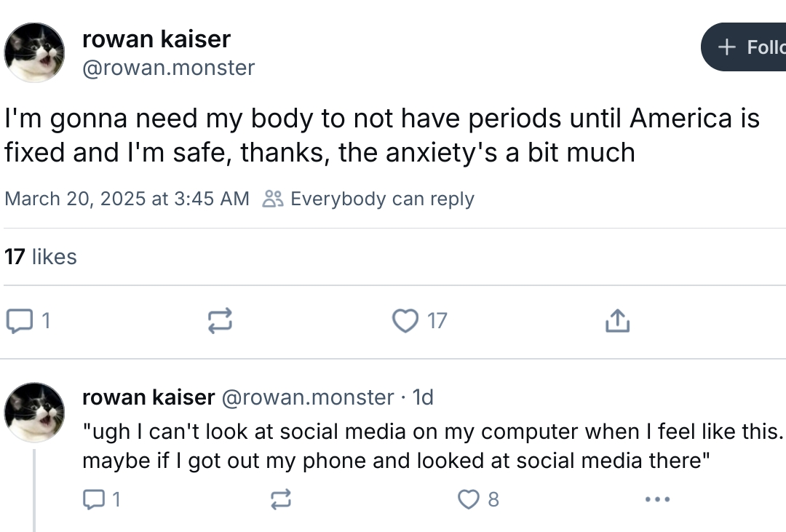Repost the main post about periods
The image size is (786, 532).
tap(220, 321)
